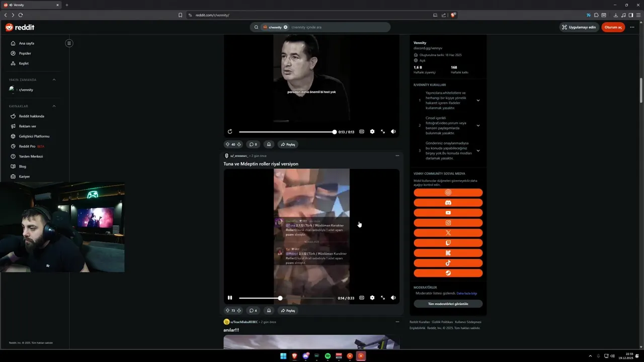Expand rule 2 about Cinsel içerikli

pyautogui.click(x=478, y=126)
